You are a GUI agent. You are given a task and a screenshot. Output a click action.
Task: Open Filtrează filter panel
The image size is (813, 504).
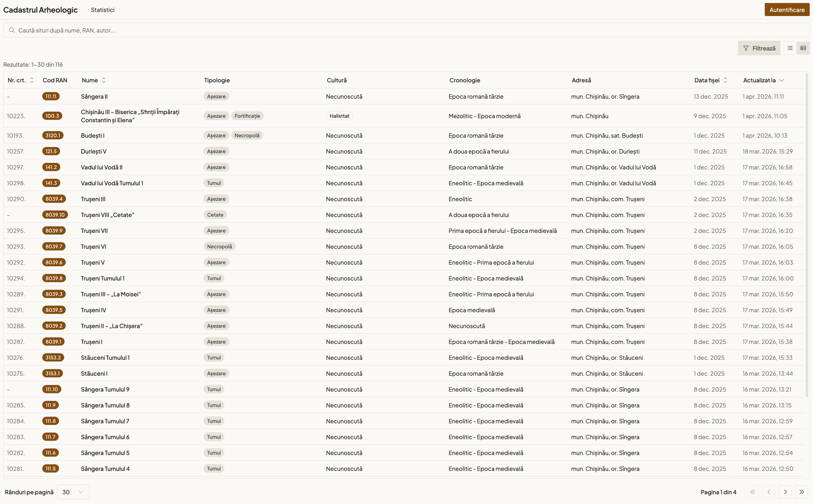[759, 48]
